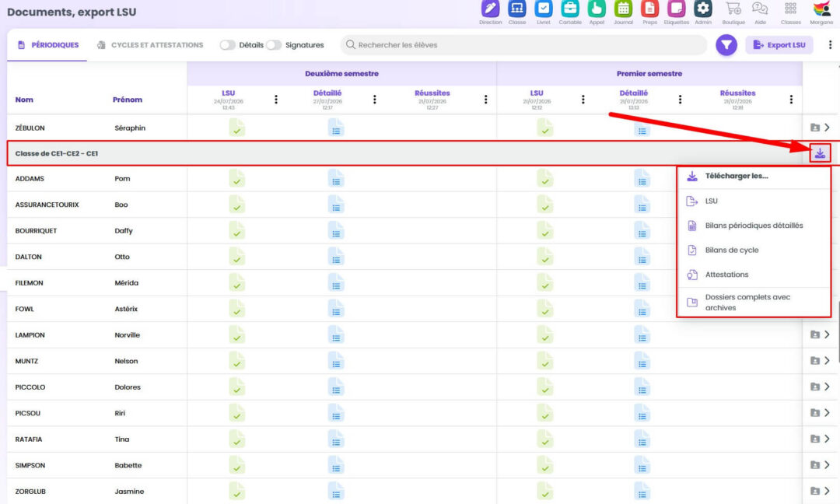Viewport: 840px width, 504px height.
Task: Open the Classes grid icon
Action: click(790, 9)
